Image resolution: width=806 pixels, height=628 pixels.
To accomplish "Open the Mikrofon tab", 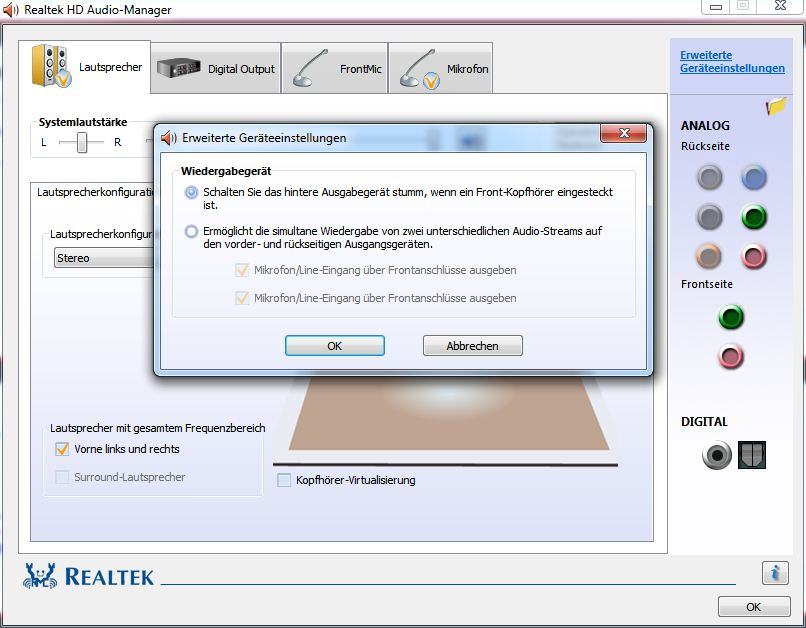I will [x=441, y=68].
